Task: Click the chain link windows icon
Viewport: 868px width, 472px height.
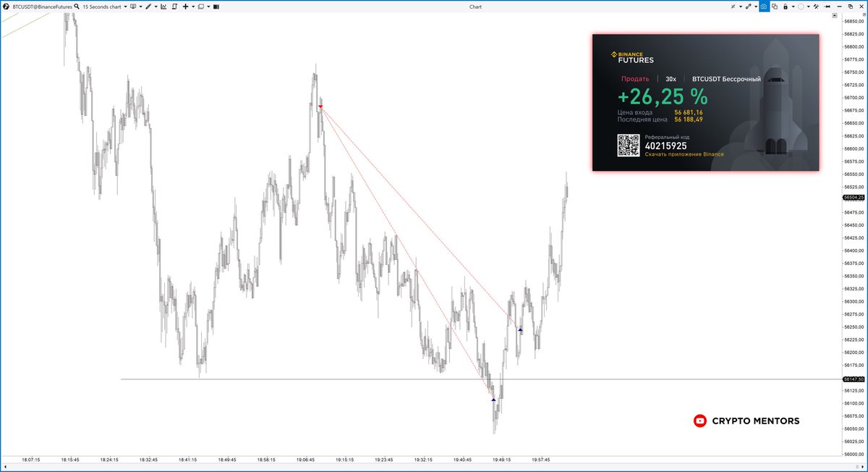Action: pos(749,7)
